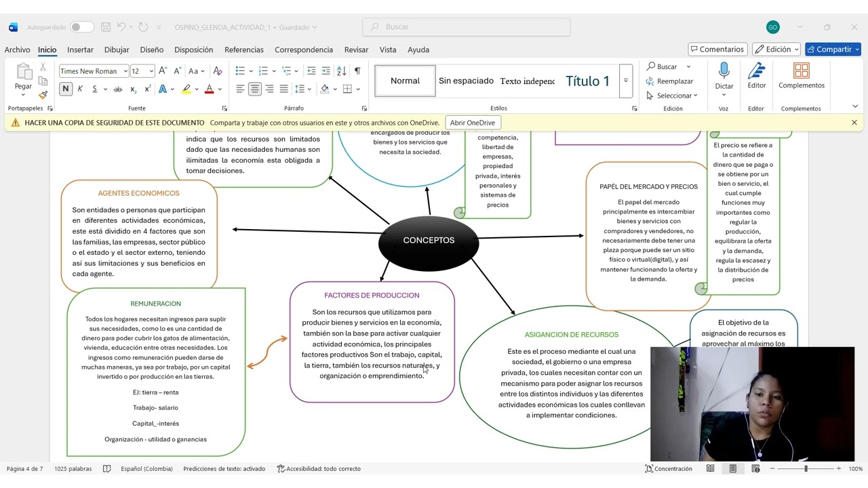
Task: Sort text with the A-Z icon
Action: pyautogui.click(x=341, y=70)
